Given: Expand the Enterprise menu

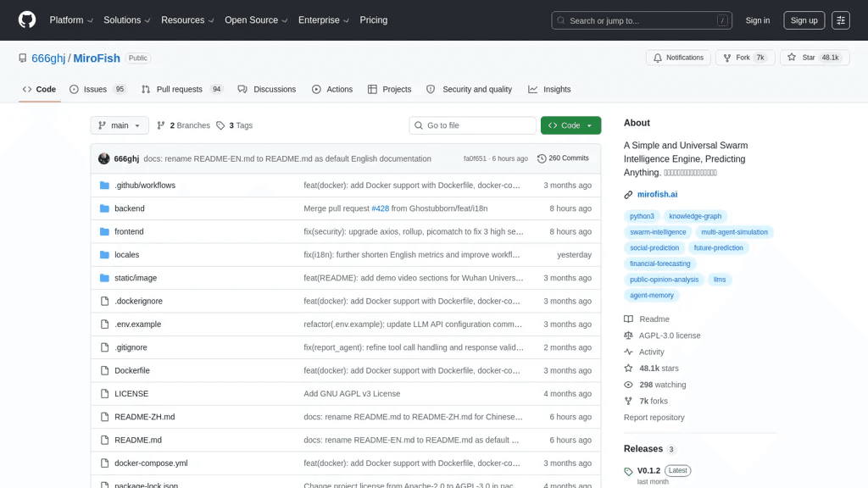Looking at the screenshot, I should tap(323, 20).
